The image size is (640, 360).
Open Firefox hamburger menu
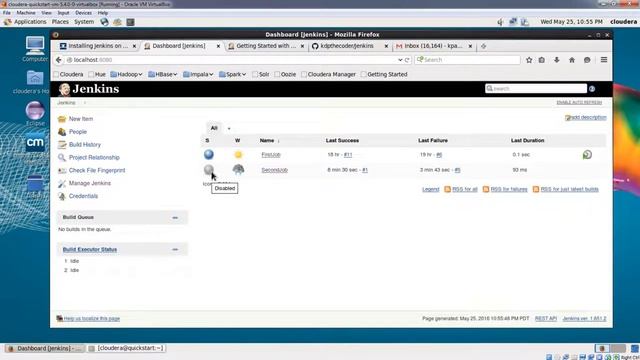[x=604, y=60]
